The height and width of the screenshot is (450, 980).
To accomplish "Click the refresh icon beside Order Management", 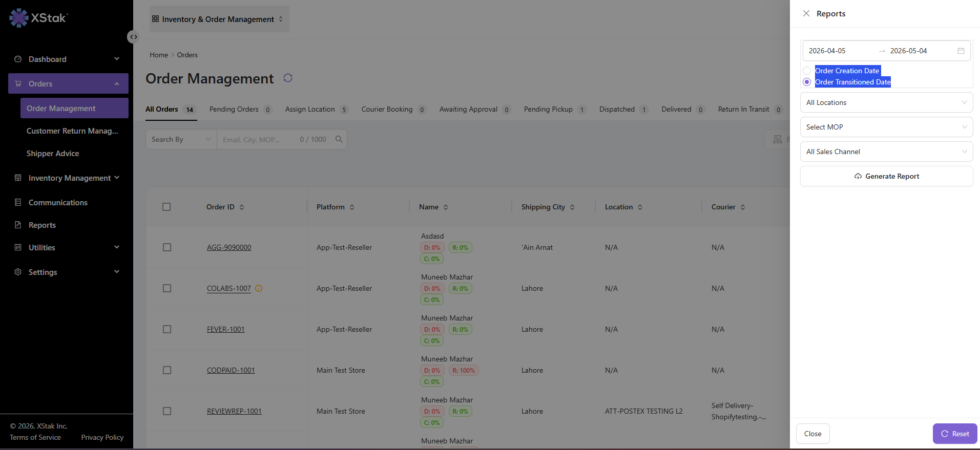I will pos(288,78).
